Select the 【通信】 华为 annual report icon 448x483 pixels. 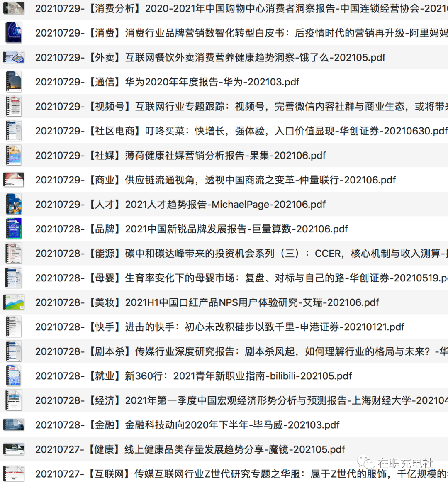(x=14, y=82)
